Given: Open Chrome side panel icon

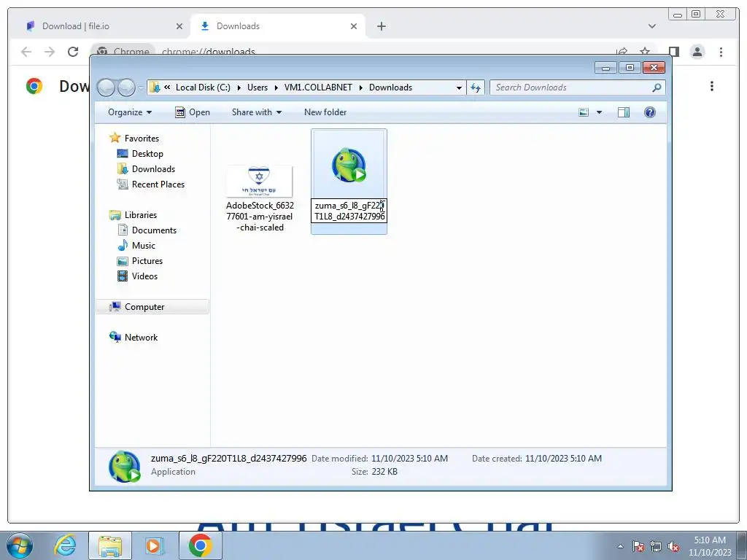Looking at the screenshot, I should pyautogui.click(x=673, y=52).
